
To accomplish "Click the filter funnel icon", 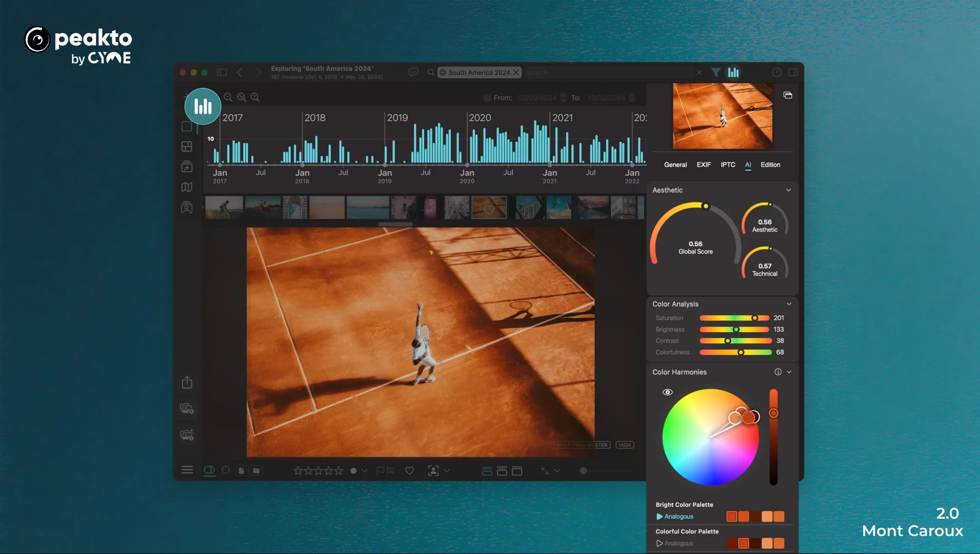I will (716, 73).
